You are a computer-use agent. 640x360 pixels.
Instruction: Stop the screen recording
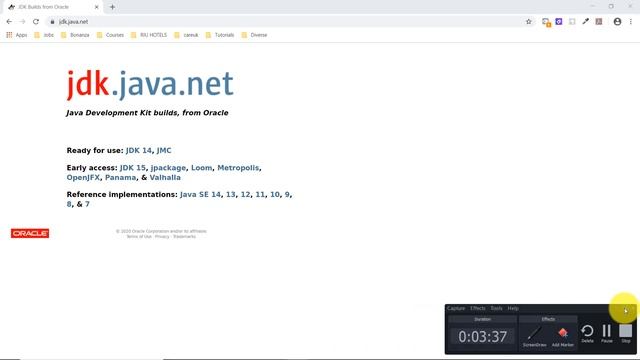(x=626, y=333)
